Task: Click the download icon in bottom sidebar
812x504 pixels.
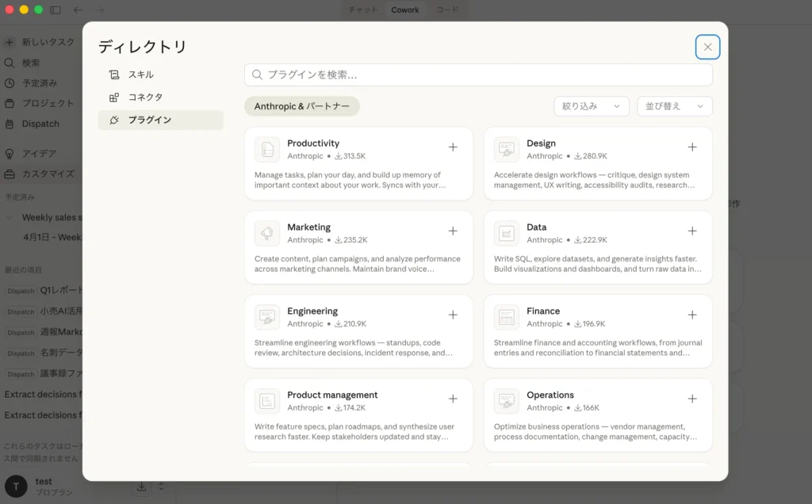Action: click(x=141, y=487)
